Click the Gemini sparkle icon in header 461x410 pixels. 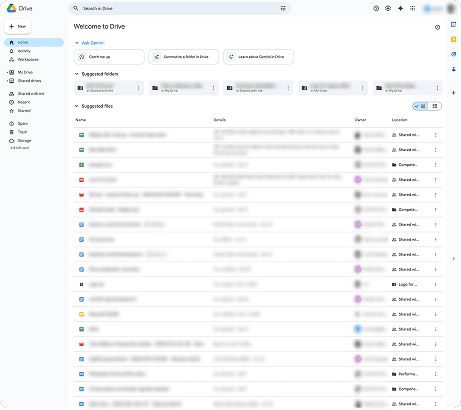[x=400, y=8]
